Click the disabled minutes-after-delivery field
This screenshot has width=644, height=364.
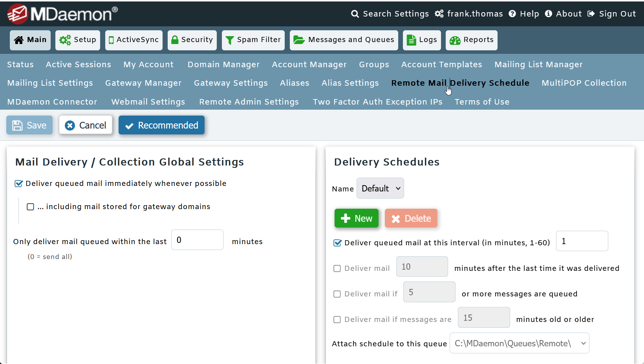pos(422,267)
